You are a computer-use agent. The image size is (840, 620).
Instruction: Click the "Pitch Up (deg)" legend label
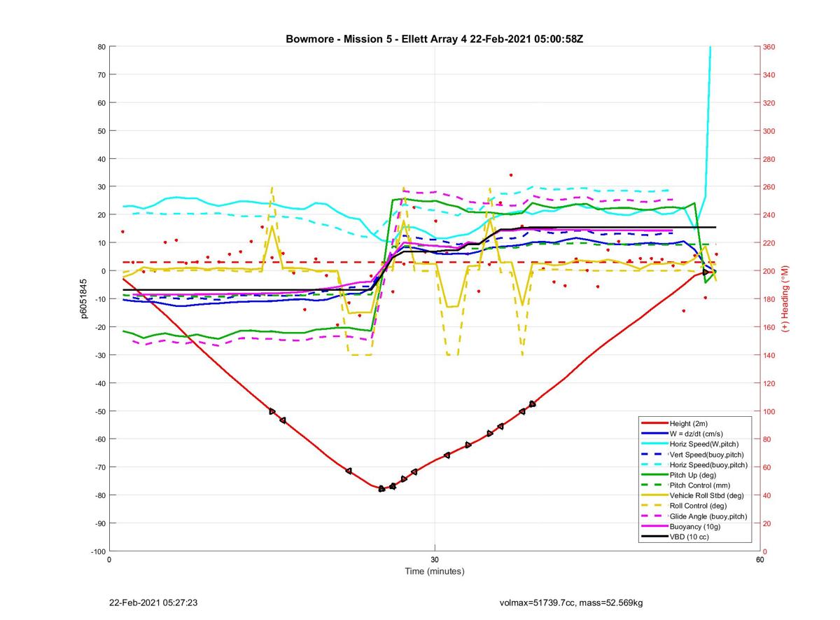[x=694, y=475]
